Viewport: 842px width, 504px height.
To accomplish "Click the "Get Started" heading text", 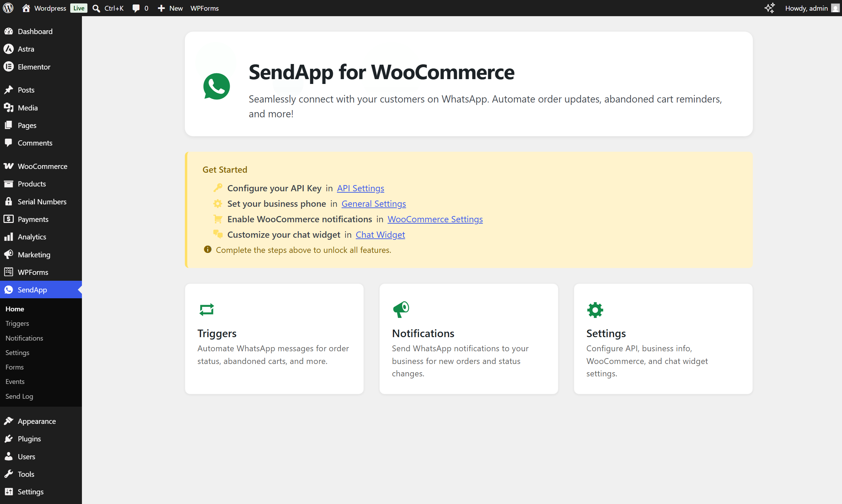I will pos(225,170).
